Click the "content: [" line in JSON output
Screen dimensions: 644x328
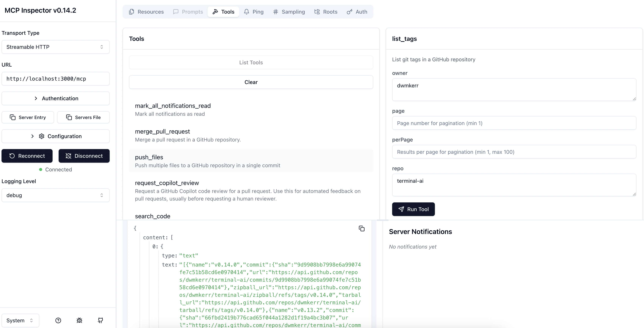coord(158,237)
